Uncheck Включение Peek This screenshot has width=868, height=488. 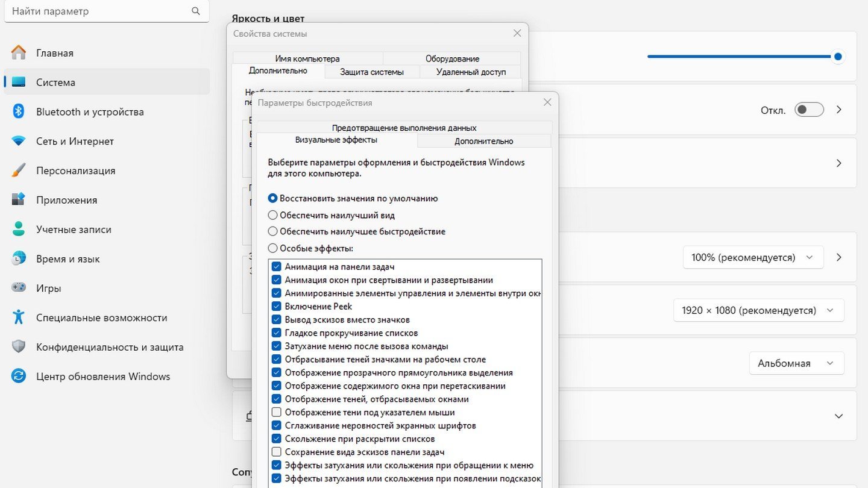(277, 307)
